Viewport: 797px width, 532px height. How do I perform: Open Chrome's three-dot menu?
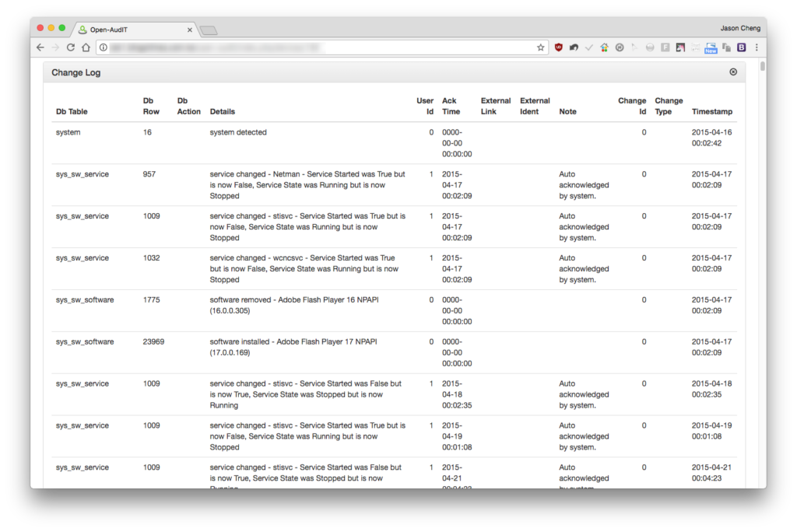(x=757, y=47)
